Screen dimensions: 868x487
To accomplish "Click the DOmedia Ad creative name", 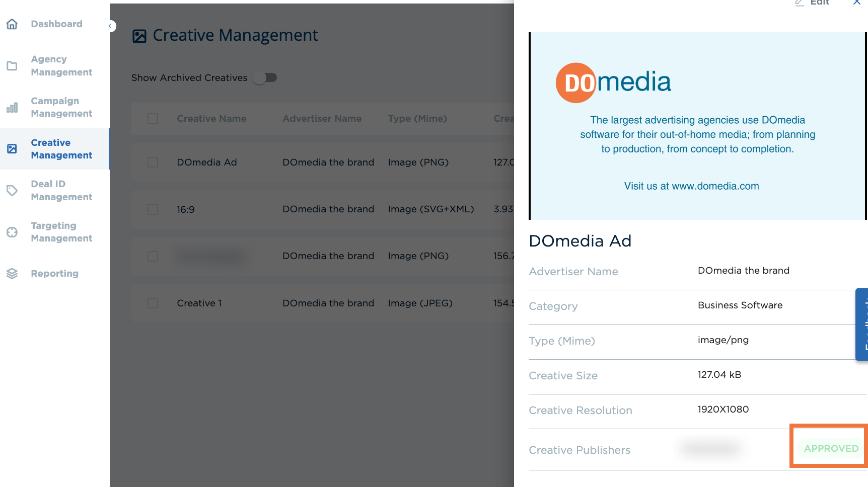I will click(207, 163).
